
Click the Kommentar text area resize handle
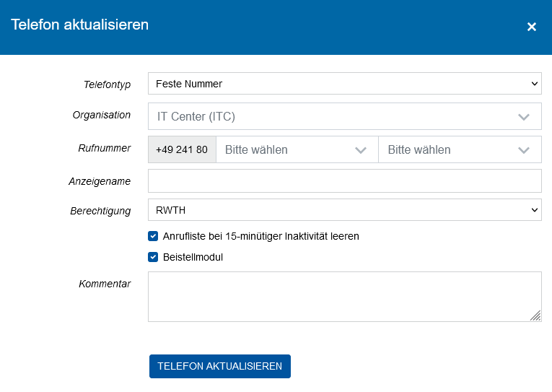[x=535, y=315]
